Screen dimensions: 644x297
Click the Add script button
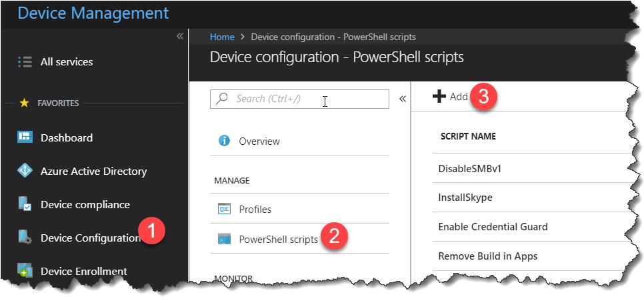pos(450,97)
